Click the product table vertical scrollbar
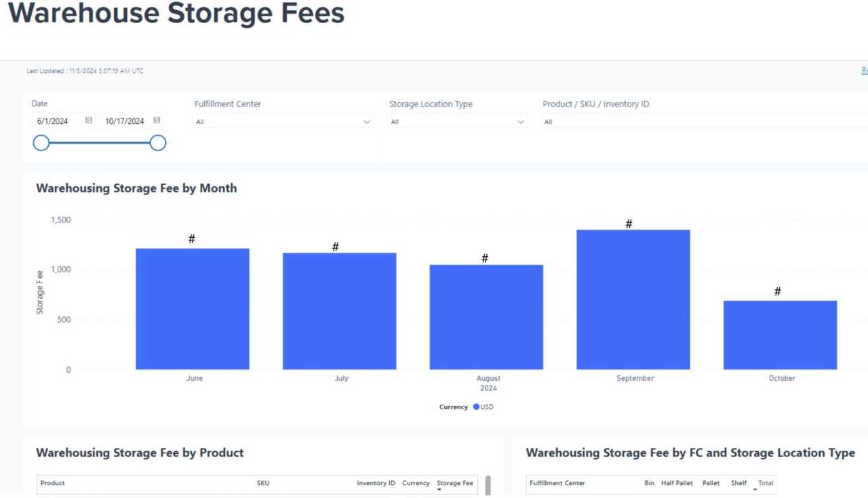 coord(488,486)
